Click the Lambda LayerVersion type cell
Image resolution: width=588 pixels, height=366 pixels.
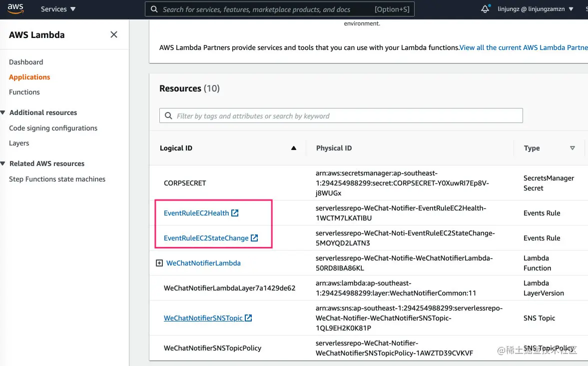(x=544, y=288)
